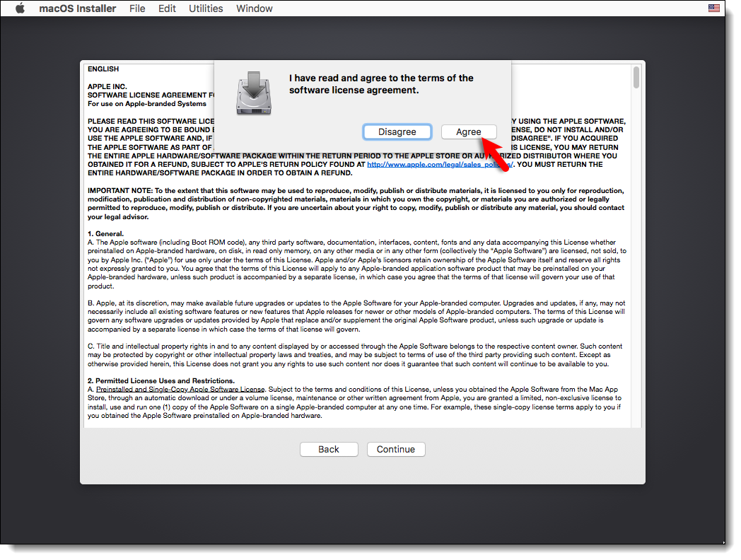Click the 'APPLE INC.' text line
Screen dimensions: 741x560
coord(107,86)
